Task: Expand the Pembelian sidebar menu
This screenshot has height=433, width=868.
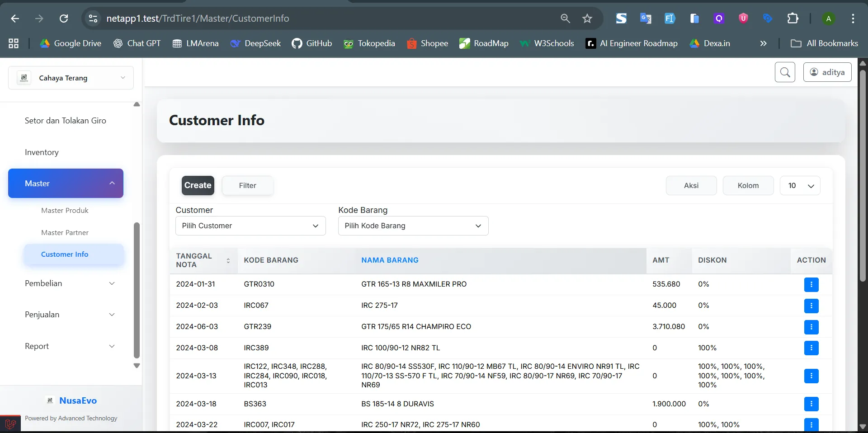Action: (x=70, y=283)
